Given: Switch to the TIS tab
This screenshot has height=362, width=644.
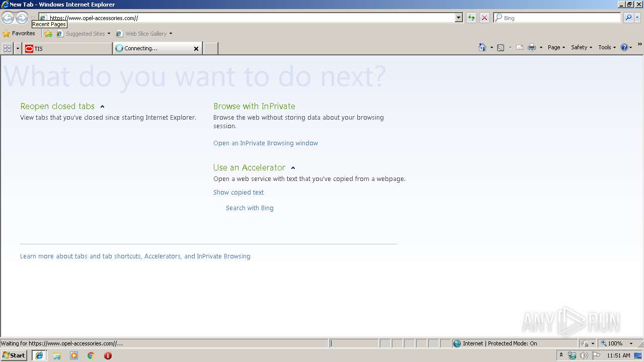Looking at the screenshot, I should point(67,48).
